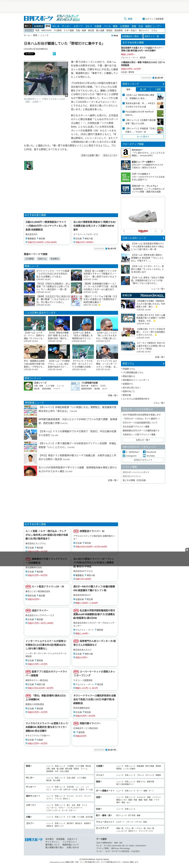Select the サッカー item in main navigation
The height and width of the screenshot is (868, 189).
pos(67,26)
